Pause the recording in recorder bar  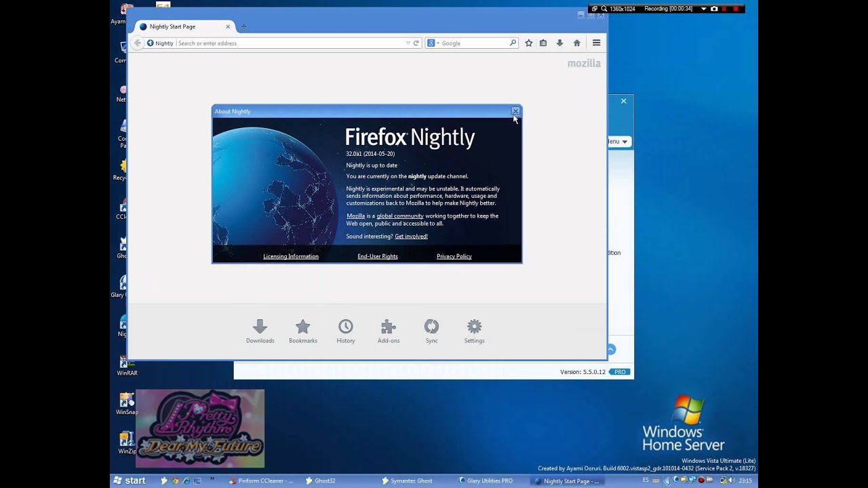724,9
